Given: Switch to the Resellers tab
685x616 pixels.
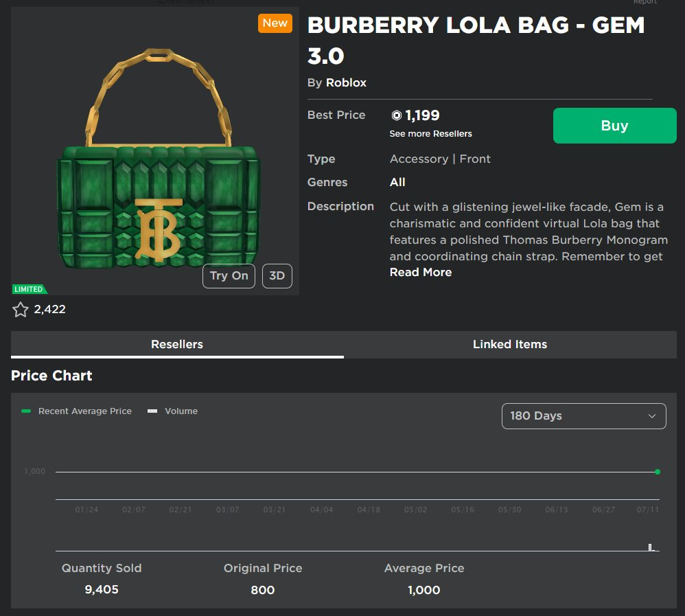Looking at the screenshot, I should point(177,345).
